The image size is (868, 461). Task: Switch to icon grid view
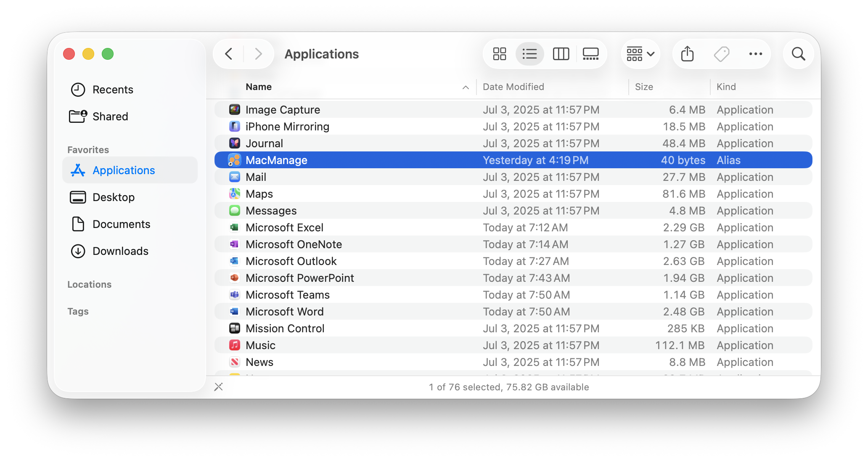[500, 54]
